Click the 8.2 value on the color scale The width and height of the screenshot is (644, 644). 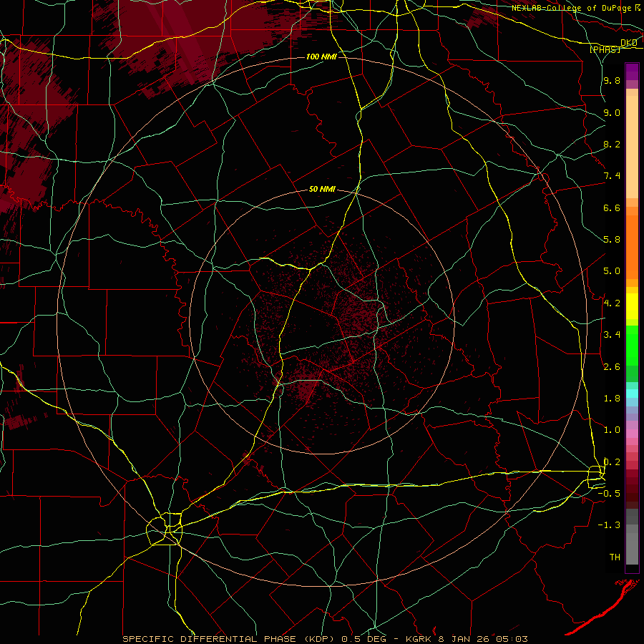pyautogui.click(x=612, y=144)
